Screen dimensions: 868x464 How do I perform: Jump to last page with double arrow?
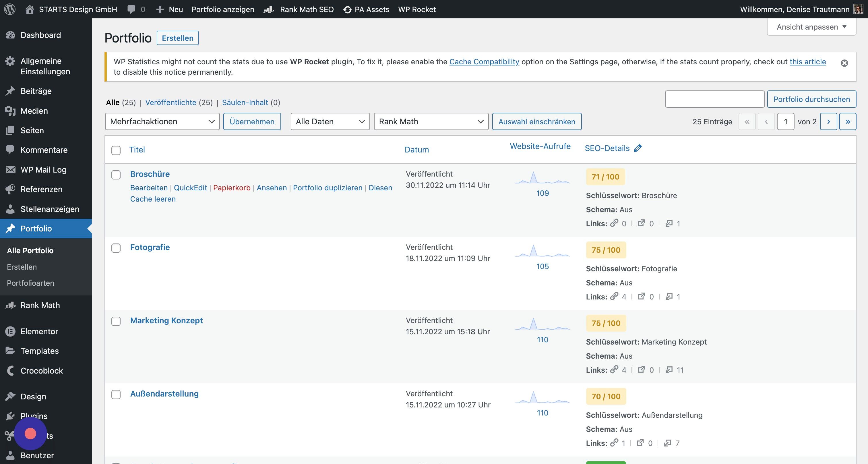point(848,122)
